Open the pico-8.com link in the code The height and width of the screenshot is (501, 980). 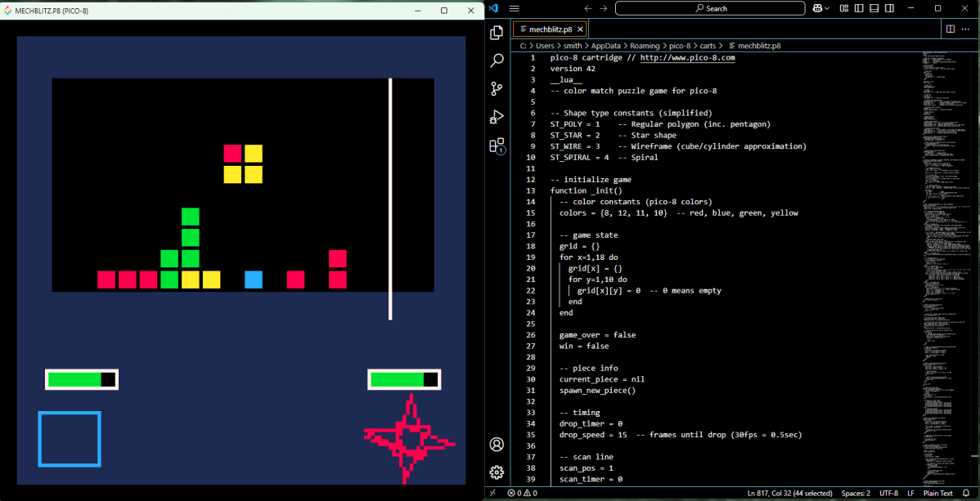click(x=690, y=57)
